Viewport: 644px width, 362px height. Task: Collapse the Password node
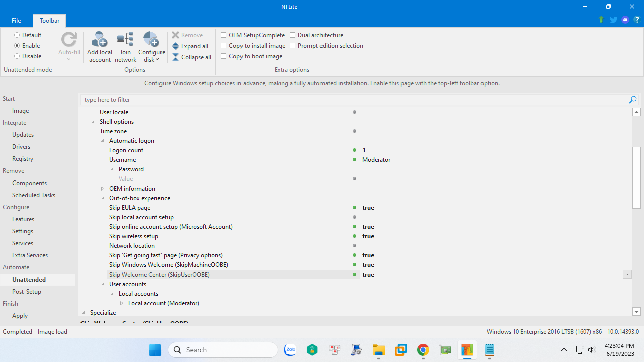(112, 169)
